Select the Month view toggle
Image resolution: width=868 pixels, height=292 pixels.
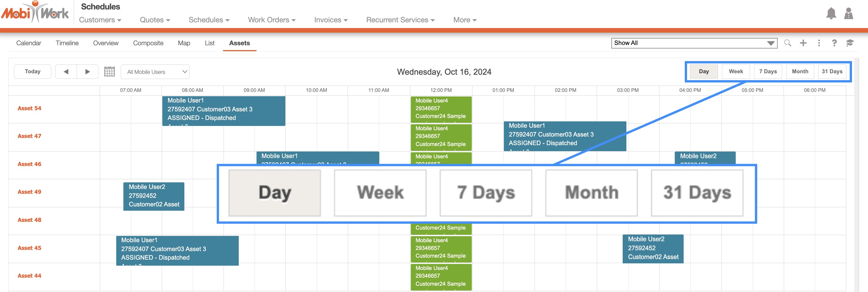(800, 71)
